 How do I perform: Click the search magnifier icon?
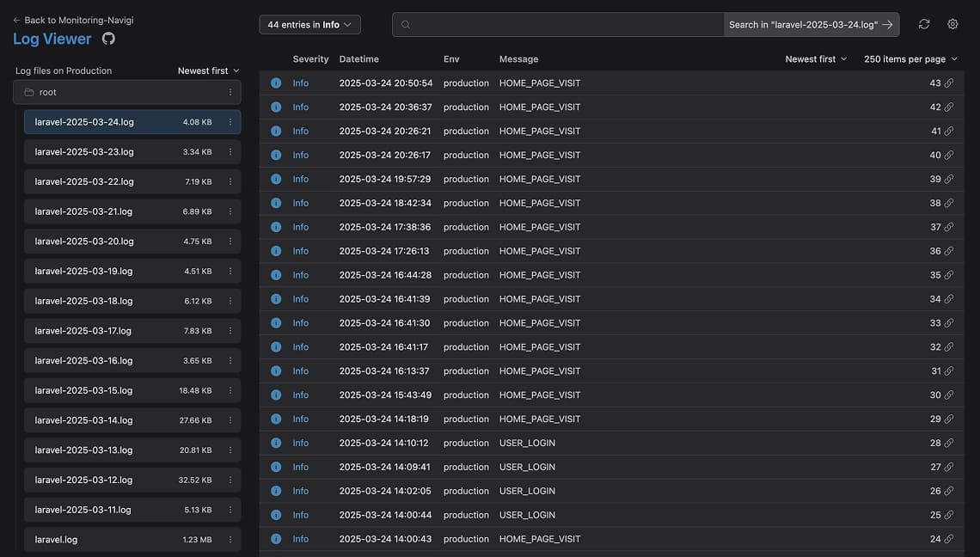pos(406,25)
